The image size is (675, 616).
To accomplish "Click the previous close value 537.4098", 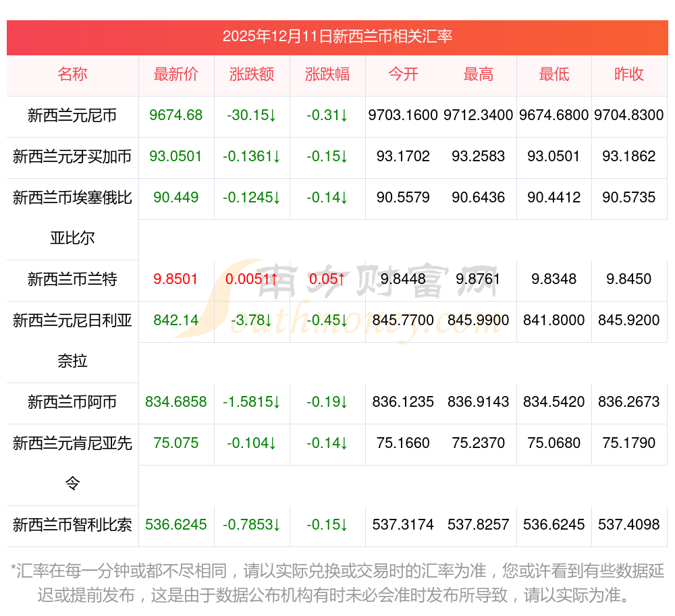I will [629, 525].
